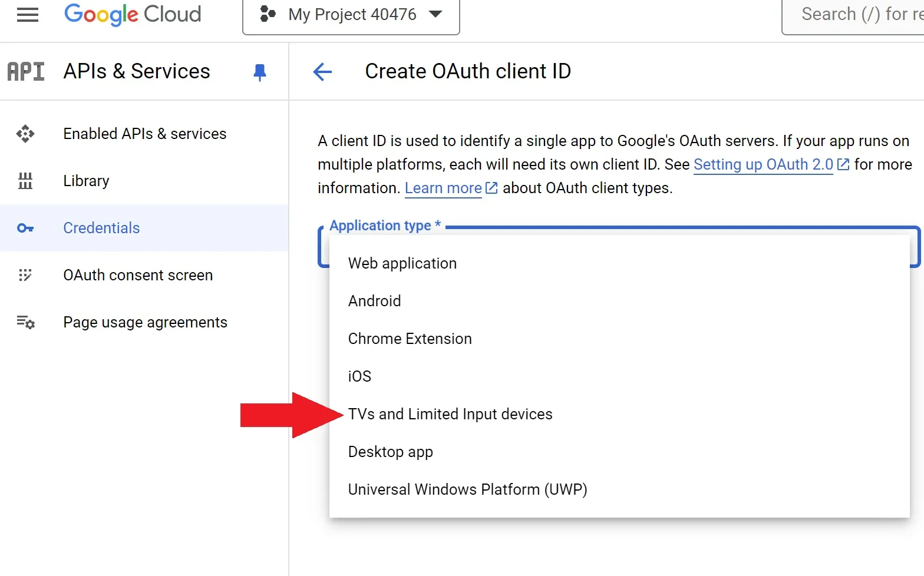Open the Setting up OAuth 2.0 link
Image resolution: width=924 pixels, height=576 pixels.
[763, 164]
